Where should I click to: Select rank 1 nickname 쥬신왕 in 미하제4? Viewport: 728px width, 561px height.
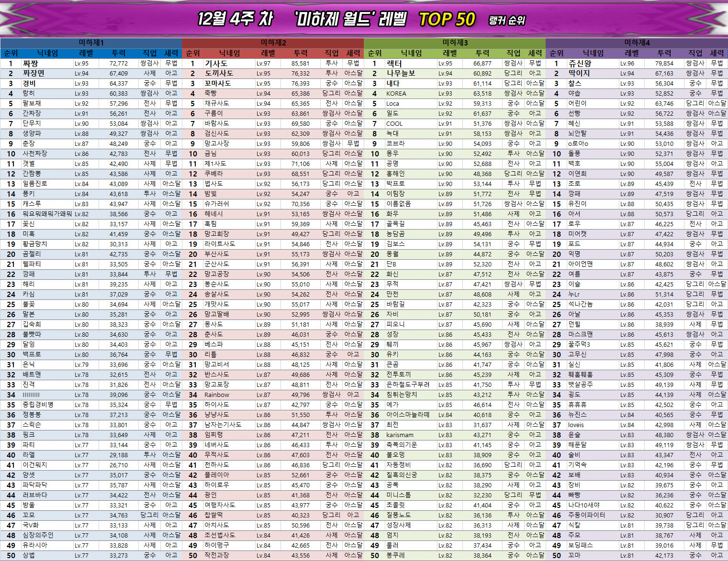pos(580,64)
